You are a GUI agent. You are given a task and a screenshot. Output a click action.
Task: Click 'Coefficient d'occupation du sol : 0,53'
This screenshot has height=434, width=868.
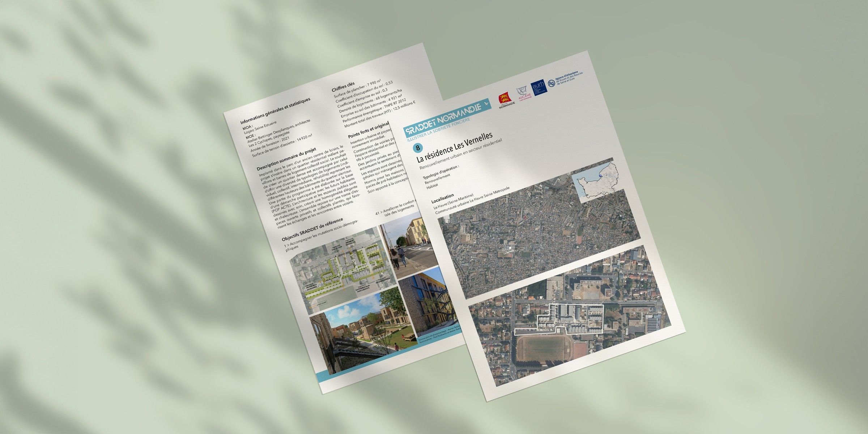(x=364, y=92)
